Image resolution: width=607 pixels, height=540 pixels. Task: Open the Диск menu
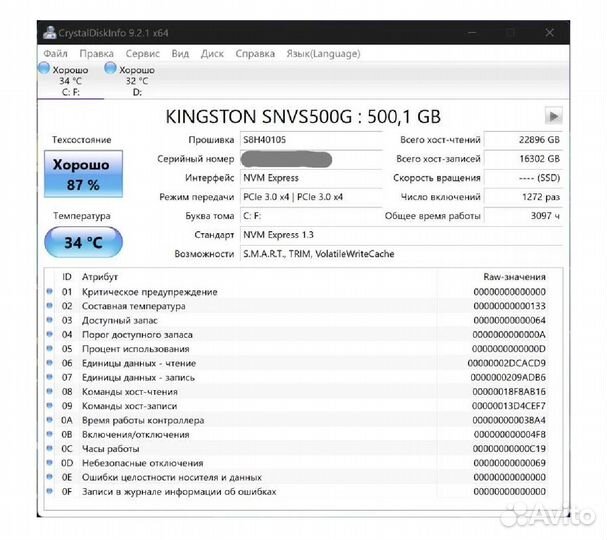coord(212,53)
